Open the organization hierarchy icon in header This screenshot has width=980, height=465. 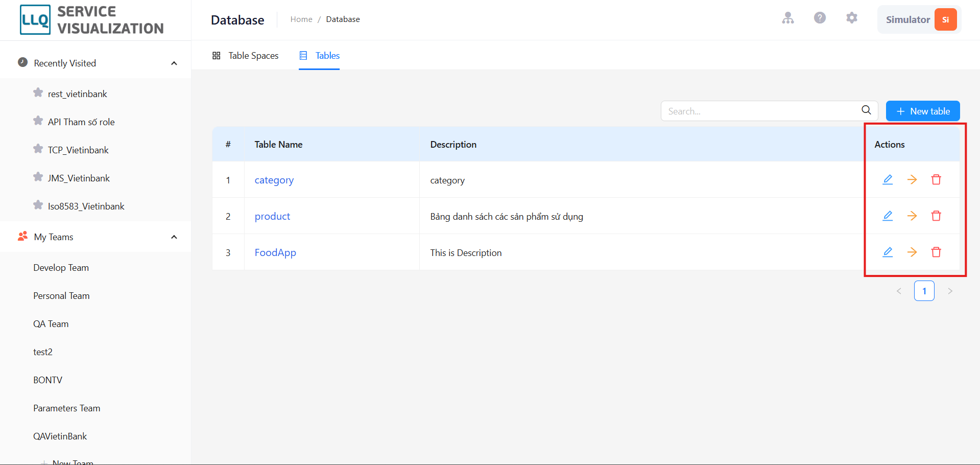788,18
